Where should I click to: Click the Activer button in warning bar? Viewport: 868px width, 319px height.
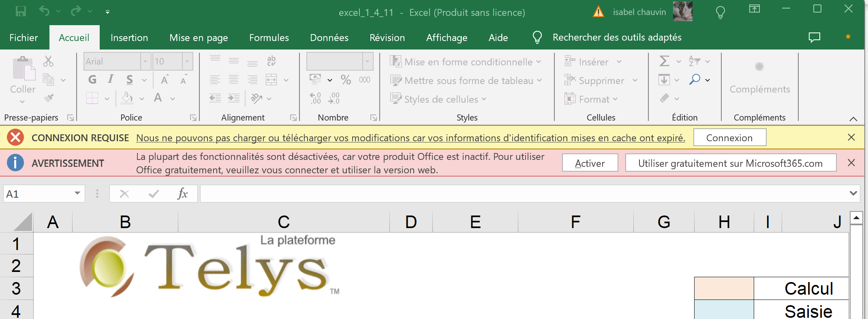590,163
